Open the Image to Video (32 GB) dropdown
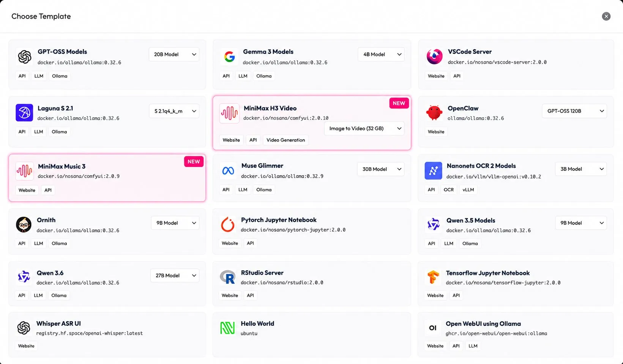The width and height of the screenshot is (623, 364). pos(364,128)
